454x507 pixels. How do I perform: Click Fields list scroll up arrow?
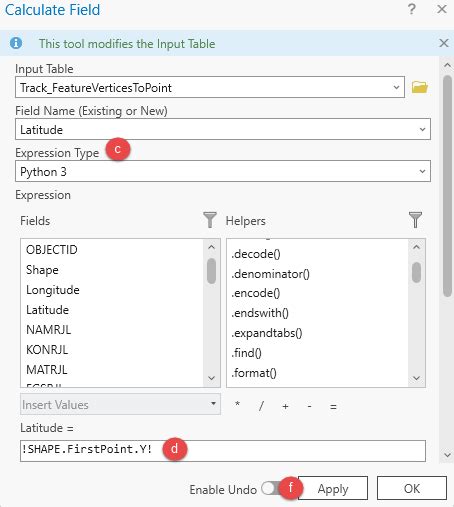(211, 247)
